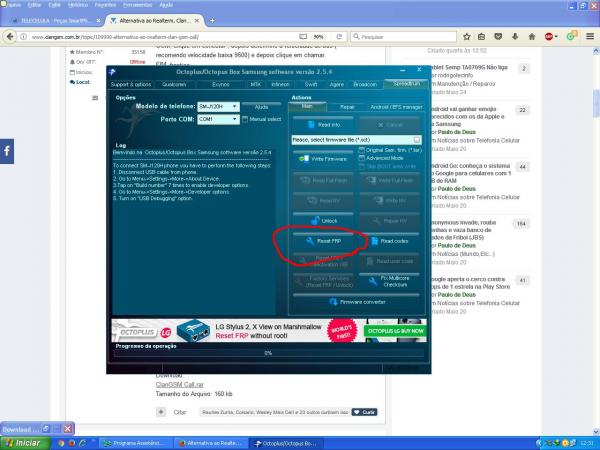Toggle reader view icon in address bar
Screen dimensions: 600x450
coord(303,37)
